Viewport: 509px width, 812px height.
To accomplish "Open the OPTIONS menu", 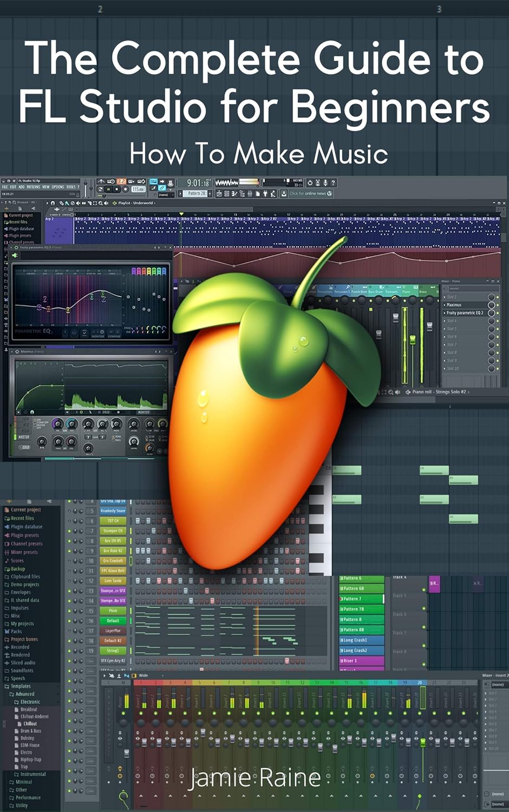I will click(57, 187).
